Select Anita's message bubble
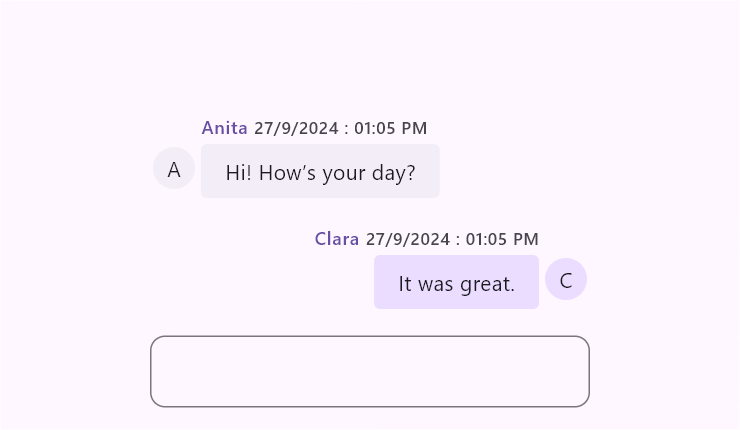The height and width of the screenshot is (430, 740). click(320, 171)
